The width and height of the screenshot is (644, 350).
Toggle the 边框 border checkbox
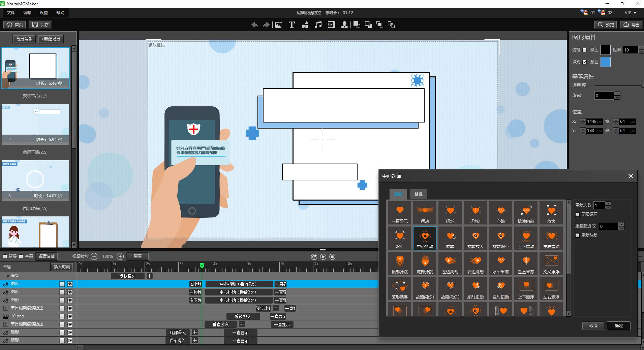point(585,50)
